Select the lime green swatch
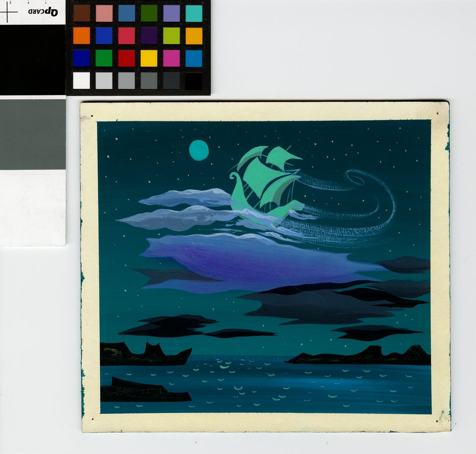Image resolution: width=476 pixels, height=454 pixels. coord(172,36)
